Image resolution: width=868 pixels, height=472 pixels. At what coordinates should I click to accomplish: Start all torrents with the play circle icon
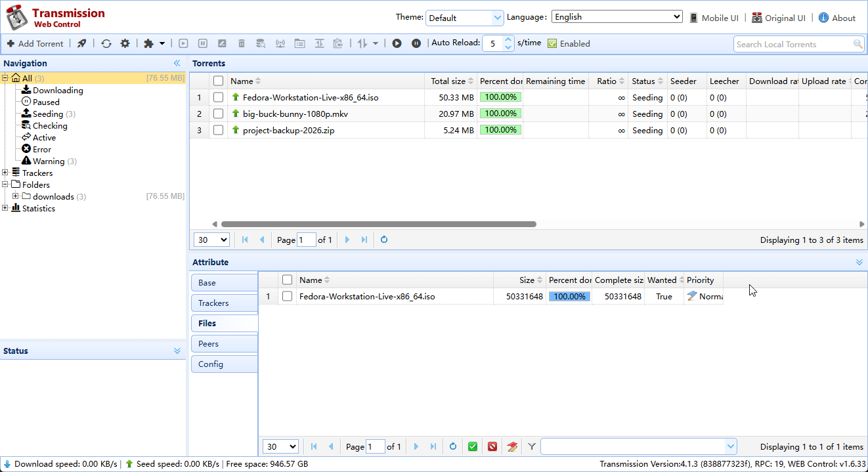pos(397,43)
